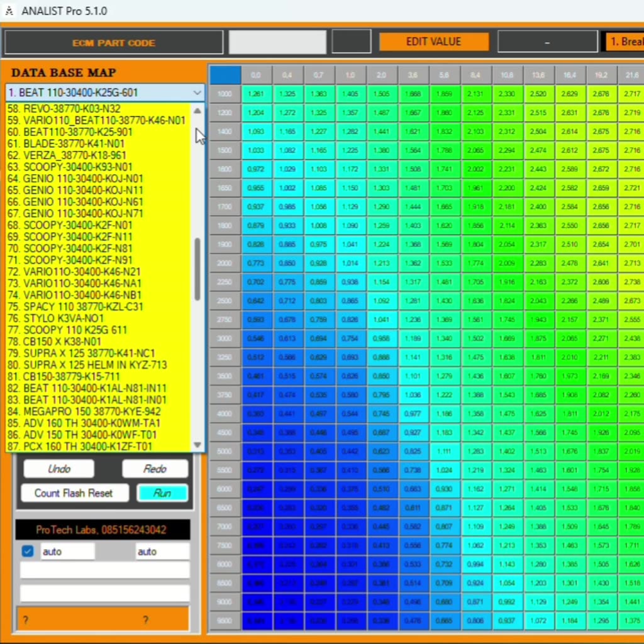644x644 pixels.
Task: Click ProTech Labs contact label
Action: pos(103,530)
